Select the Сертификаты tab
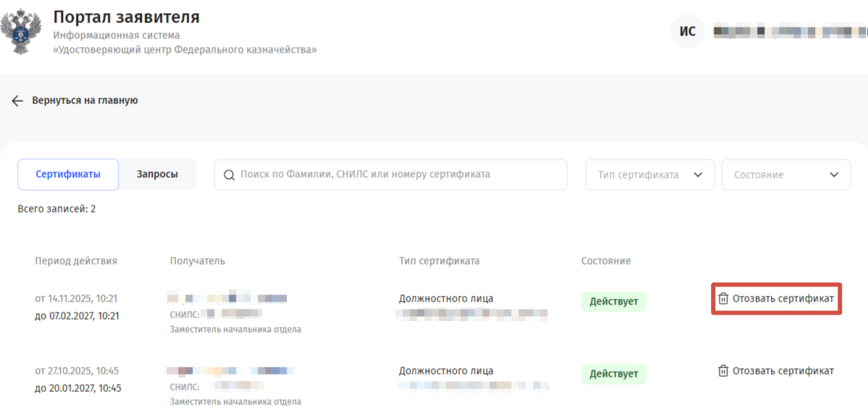 [x=68, y=175]
